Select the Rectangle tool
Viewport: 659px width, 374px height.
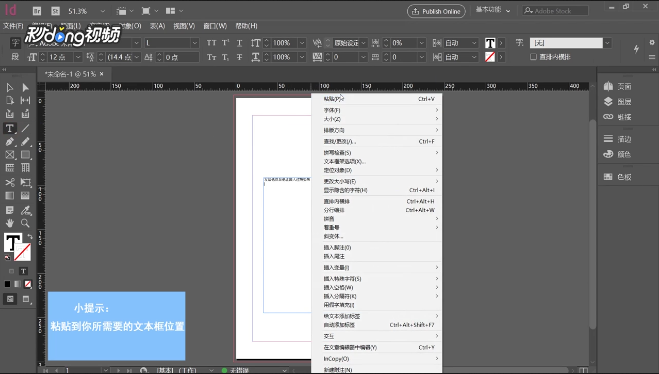25,155
